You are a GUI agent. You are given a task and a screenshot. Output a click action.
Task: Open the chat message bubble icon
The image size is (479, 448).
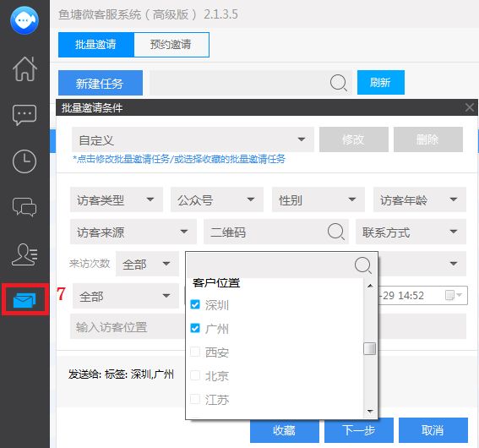24,115
